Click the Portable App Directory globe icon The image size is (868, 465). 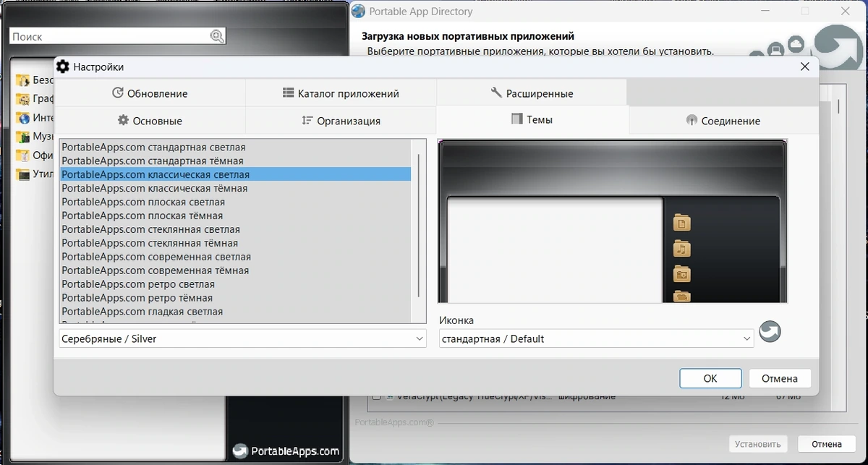[358, 11]
